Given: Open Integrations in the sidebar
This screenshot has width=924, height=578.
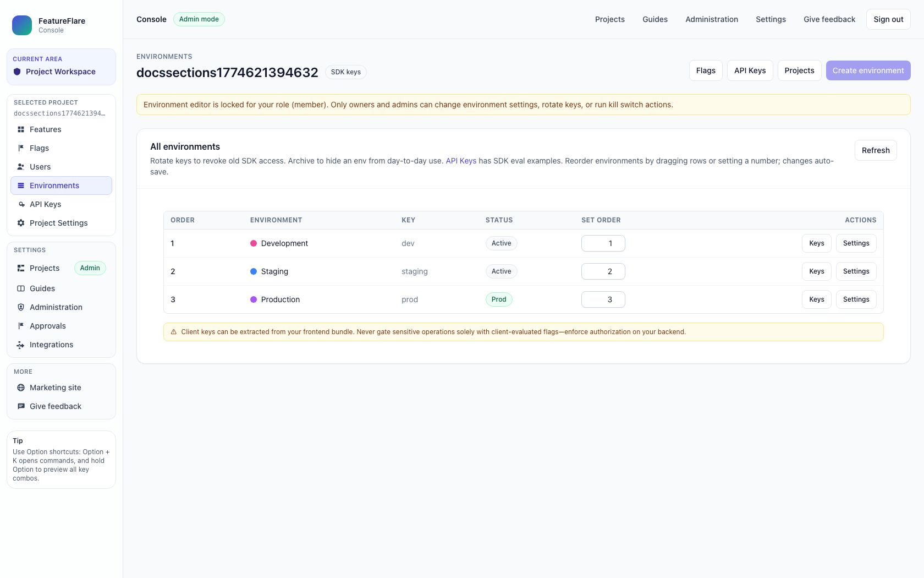Looking at the screenshot, I should coord(61,345).
